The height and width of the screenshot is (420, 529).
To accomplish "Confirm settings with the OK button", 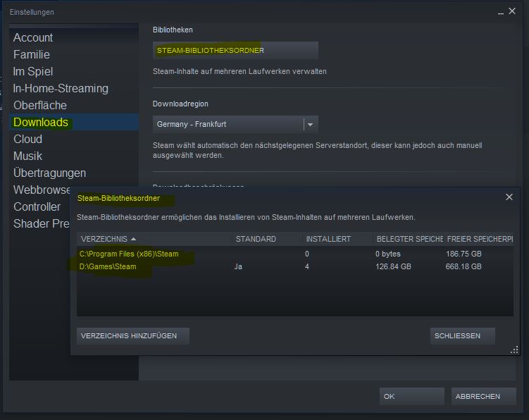I will (411, 396).
